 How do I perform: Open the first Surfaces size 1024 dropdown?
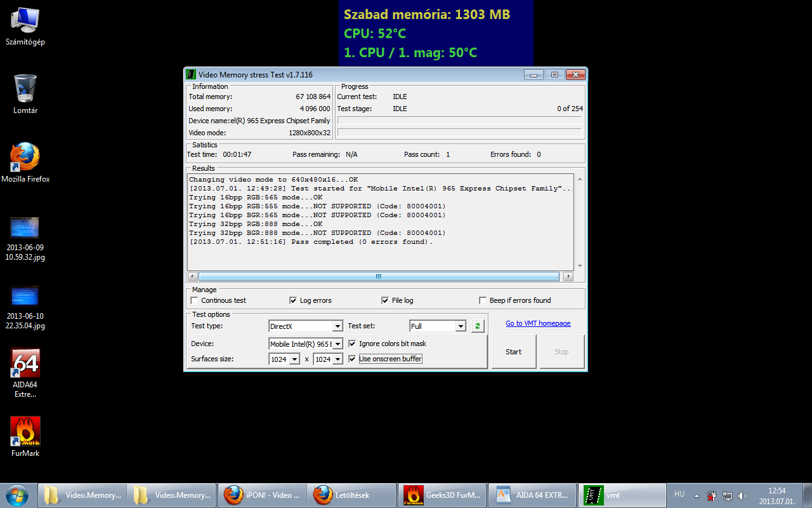click(284, 359)
